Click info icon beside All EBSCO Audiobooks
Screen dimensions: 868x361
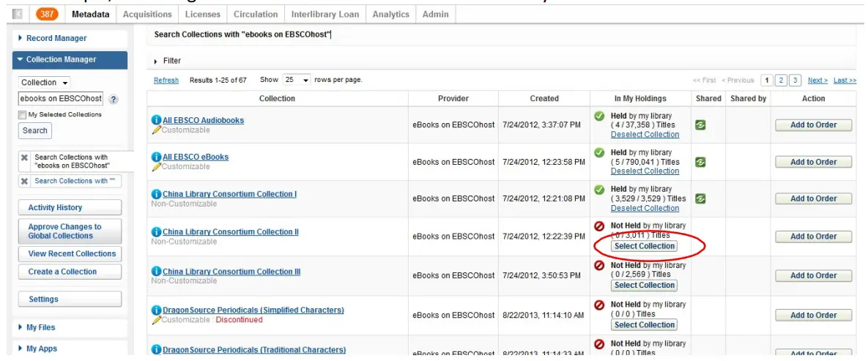(x=156, y=120)
